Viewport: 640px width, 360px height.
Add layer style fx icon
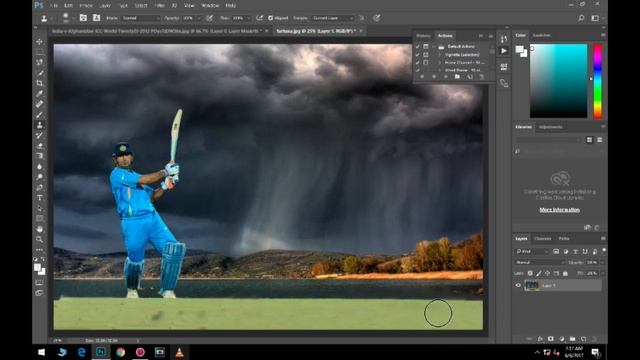coord(540,339)
